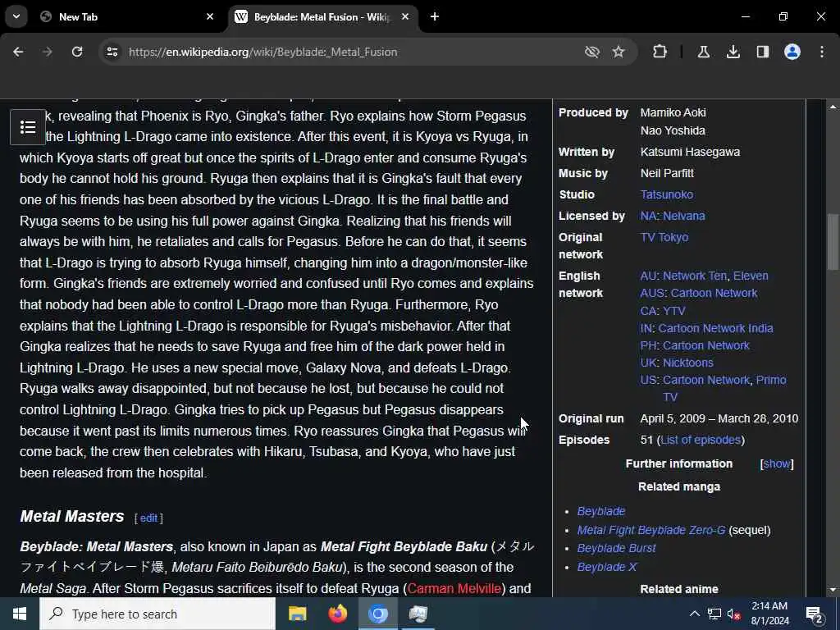Image resolution: width=840 pixels, height=630 pixels.
Task: Open the Eleven network link
Action: (751, 276)
